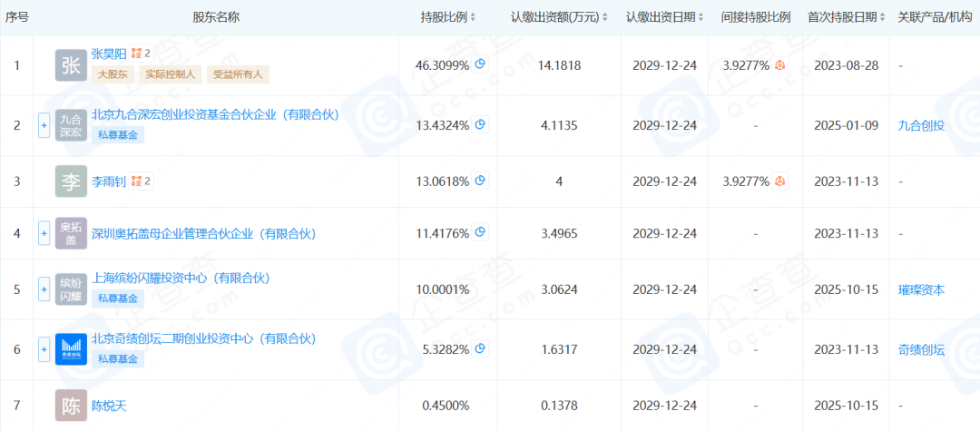980x431 pixels.
Task: Select the 0.4500% shareholding cell
Action: tap(446, 406)
